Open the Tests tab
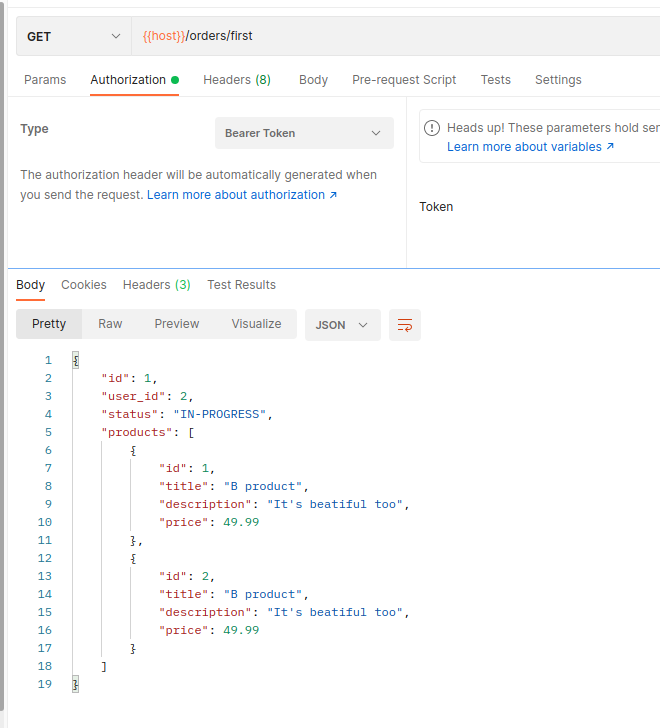This screenshot has width=660, height=728. 495,80
